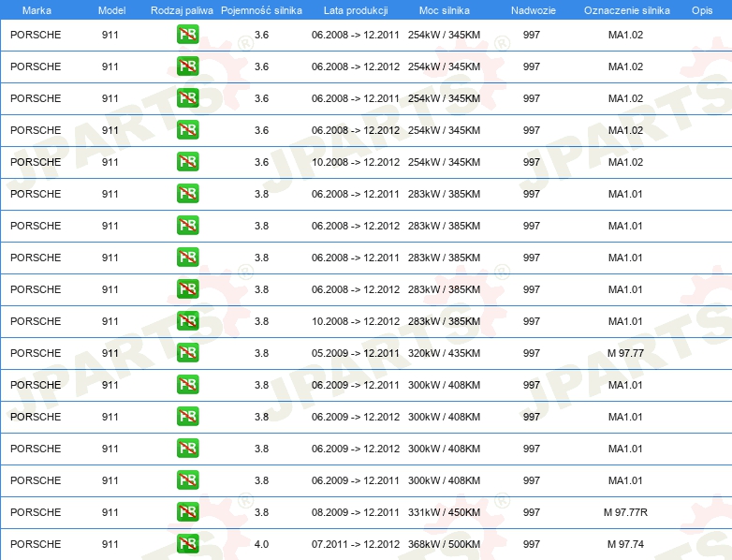This screenshot has height=560, width=732.
Task: Select the date range 07.2011 -> 12.2012
Action: tap(356, 544)
